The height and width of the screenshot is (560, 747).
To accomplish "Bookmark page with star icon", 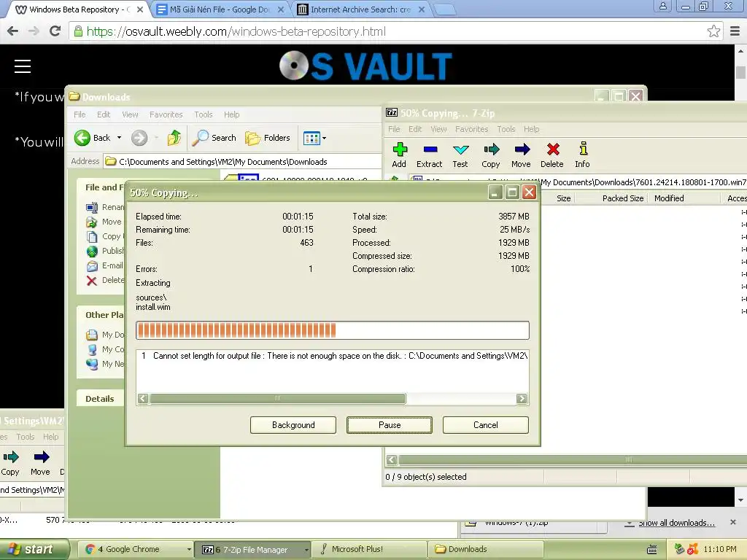I will (x=713, y=31).
